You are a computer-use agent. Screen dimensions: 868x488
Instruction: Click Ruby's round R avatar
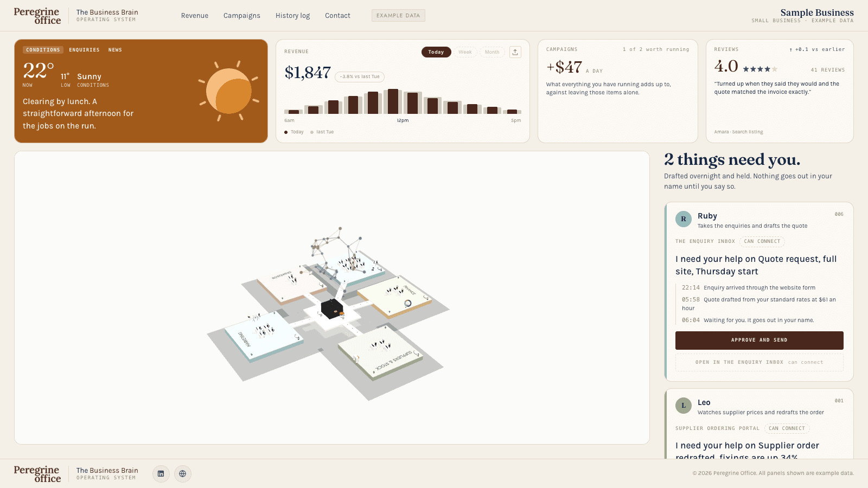(684, 219)
